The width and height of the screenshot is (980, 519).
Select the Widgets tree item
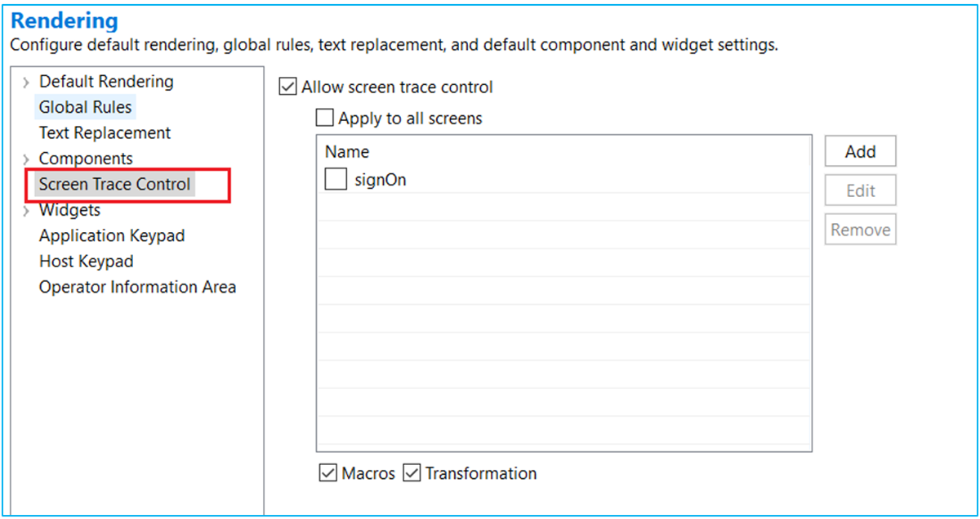click(x=69, y=211)
